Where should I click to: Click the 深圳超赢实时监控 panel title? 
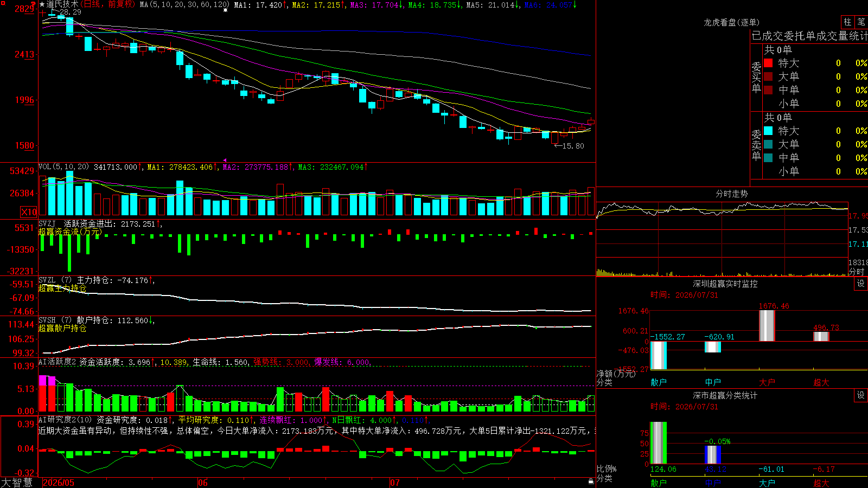pos(725,284)
